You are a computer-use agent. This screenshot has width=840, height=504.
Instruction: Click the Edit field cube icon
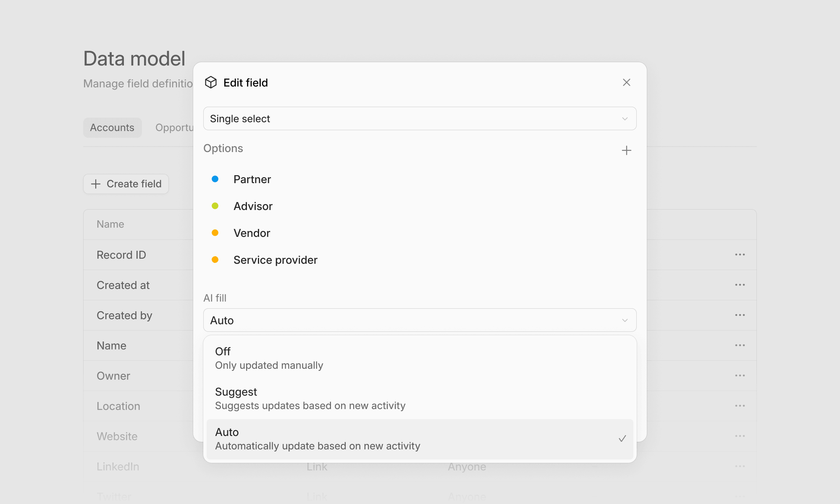coord(211,82)
